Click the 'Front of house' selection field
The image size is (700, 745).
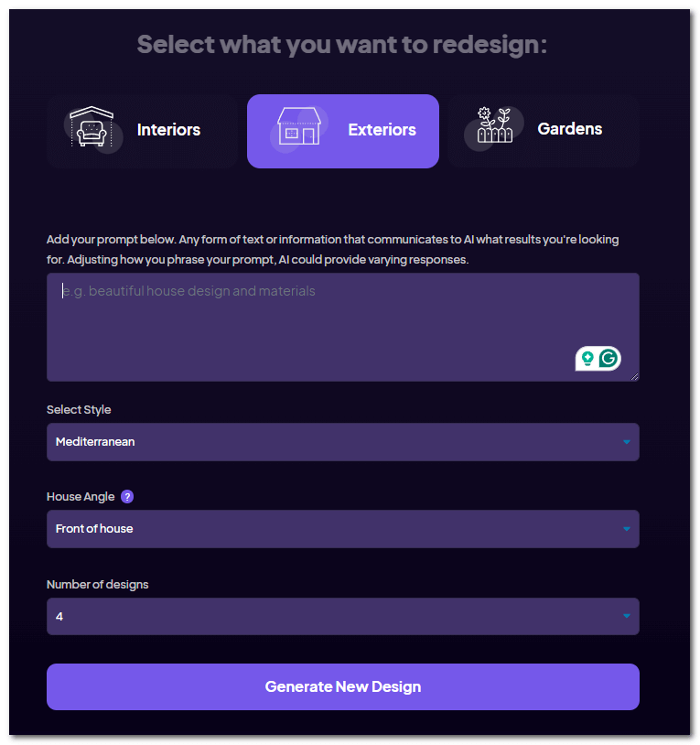point(342,529)
